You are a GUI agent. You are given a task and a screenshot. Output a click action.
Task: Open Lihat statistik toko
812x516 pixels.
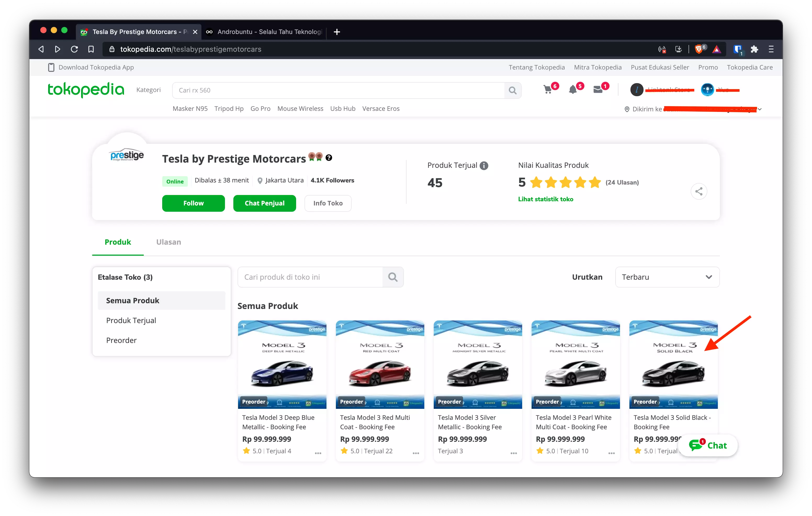545,199
